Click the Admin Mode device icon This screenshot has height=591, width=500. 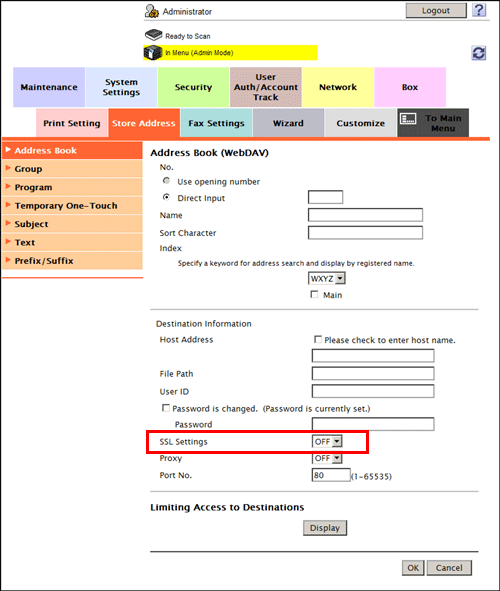(x=153, y=53)
